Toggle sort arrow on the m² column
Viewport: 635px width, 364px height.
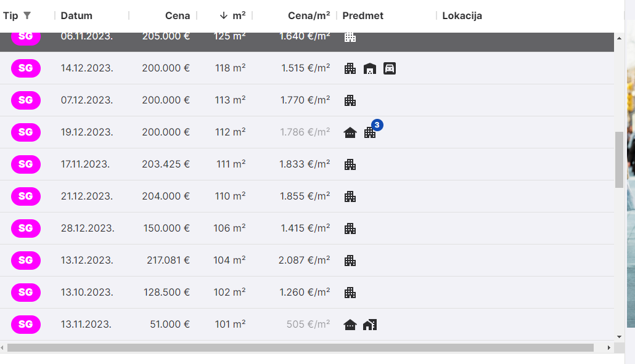(223, 15)
